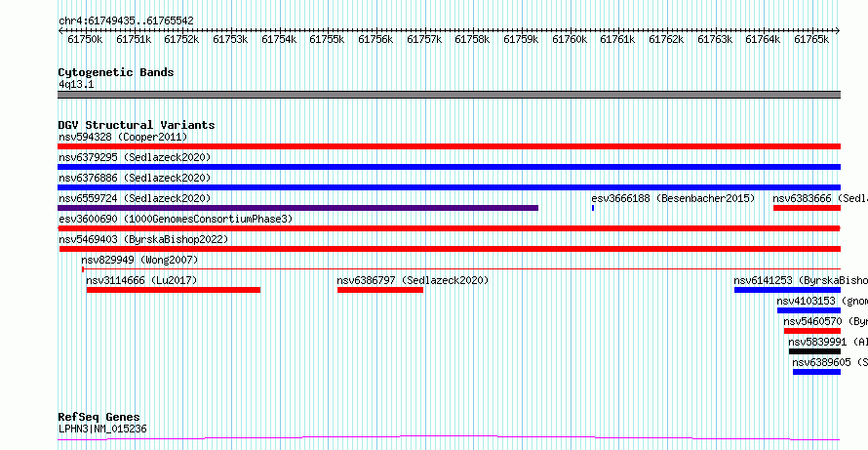Click the DGV Structural Variants track title
Screen dimensions: 868x450
point(137,125)
